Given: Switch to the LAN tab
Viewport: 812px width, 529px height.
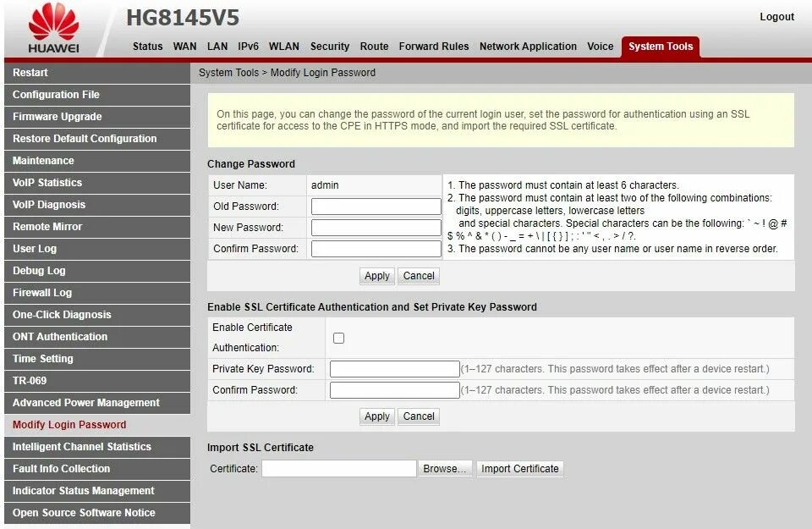Looking at the screenshot, I should coord(217,46).
